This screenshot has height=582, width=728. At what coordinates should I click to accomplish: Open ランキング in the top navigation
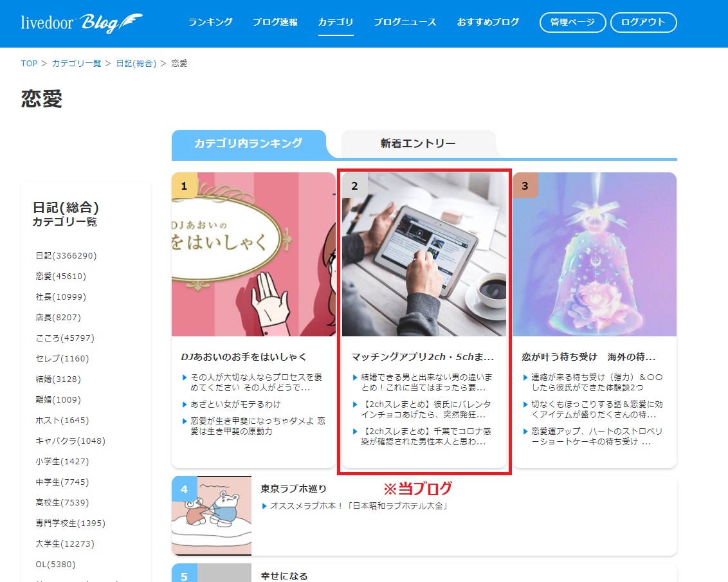[210, 22]
